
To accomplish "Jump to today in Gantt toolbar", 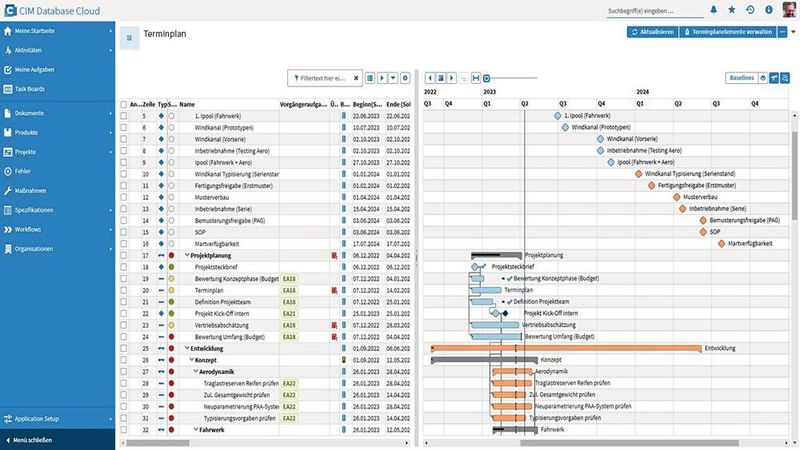I will tap(441, 78).
